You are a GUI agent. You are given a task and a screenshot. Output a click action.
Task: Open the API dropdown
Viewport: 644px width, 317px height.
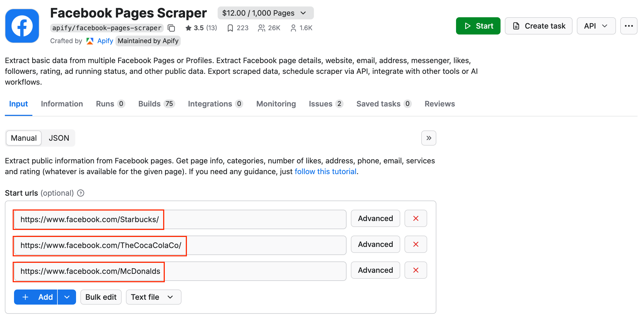pyautogui.click(x=596, y=26)
